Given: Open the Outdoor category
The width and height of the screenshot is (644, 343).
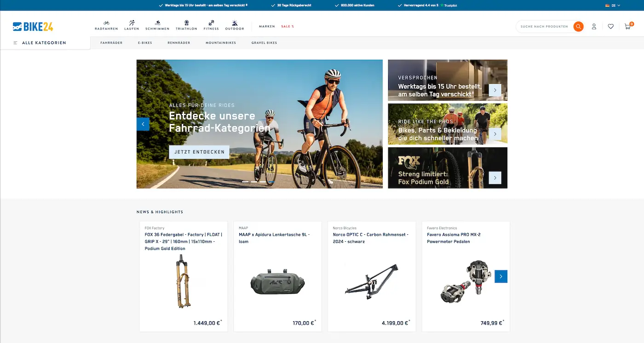Looking at the screenshot, I should coord(235,25).
